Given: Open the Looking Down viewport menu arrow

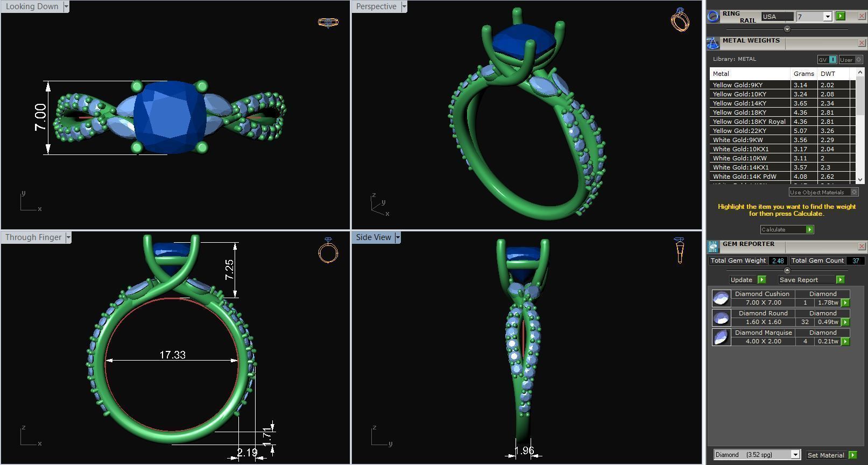Looking at the screenshot, I should tap(66, 6).
